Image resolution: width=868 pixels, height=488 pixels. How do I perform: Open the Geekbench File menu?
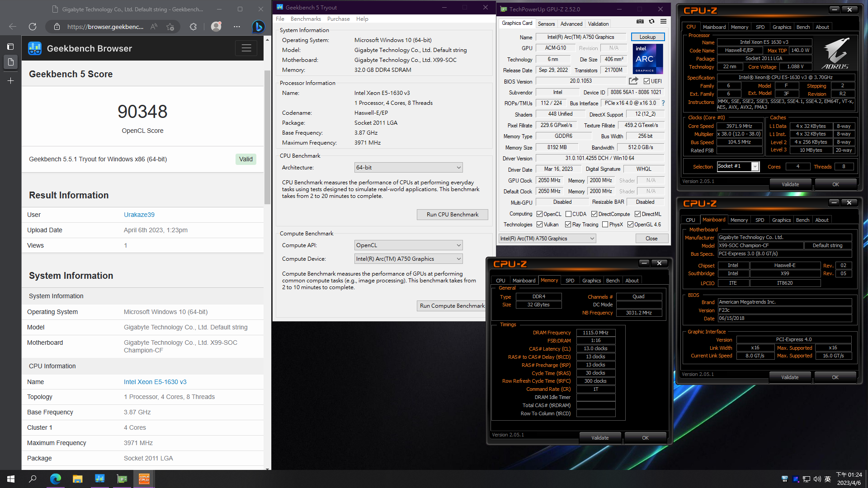pos(280,19)
